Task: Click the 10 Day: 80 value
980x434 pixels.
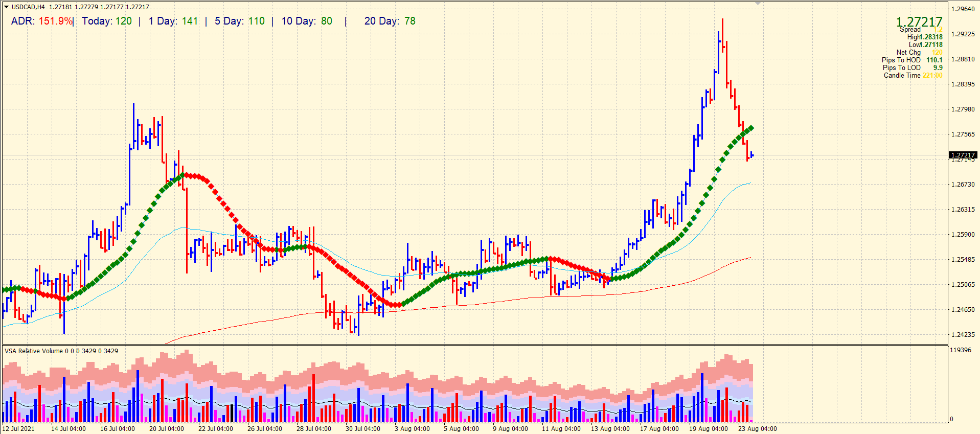Action: coord(307,21)
